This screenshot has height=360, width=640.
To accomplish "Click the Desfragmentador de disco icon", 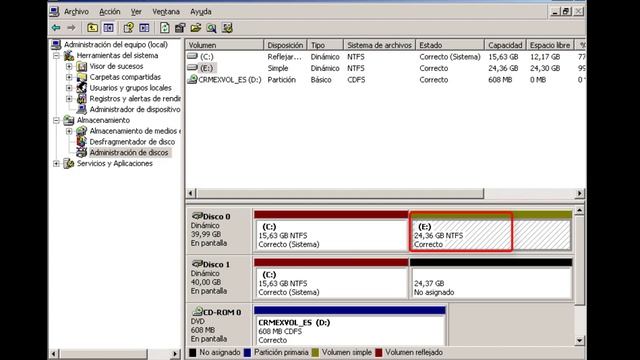I will pyautogui.click(x=82, y=142).
